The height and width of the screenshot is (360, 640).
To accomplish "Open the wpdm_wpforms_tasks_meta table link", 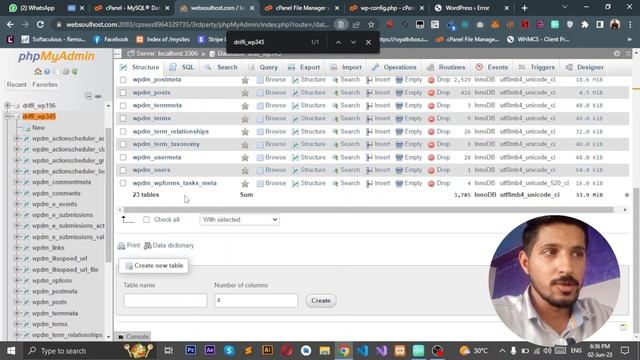I will pyautogui.click(x=175, y=183).
